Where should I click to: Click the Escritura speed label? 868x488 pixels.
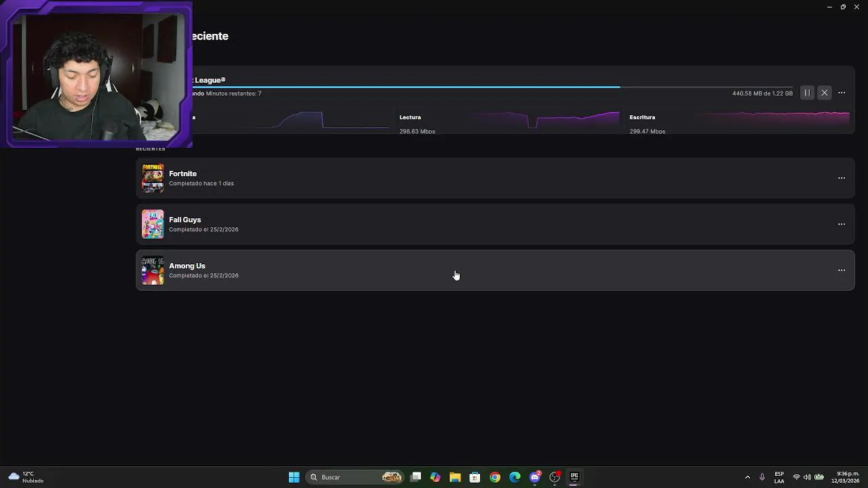coord(642,117)
